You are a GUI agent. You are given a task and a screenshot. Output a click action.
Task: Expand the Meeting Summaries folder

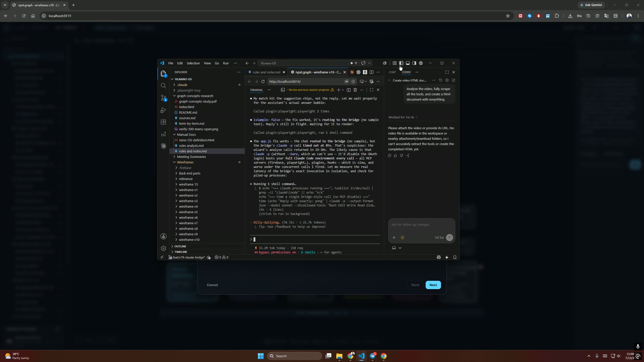click(x=206, y=157)
